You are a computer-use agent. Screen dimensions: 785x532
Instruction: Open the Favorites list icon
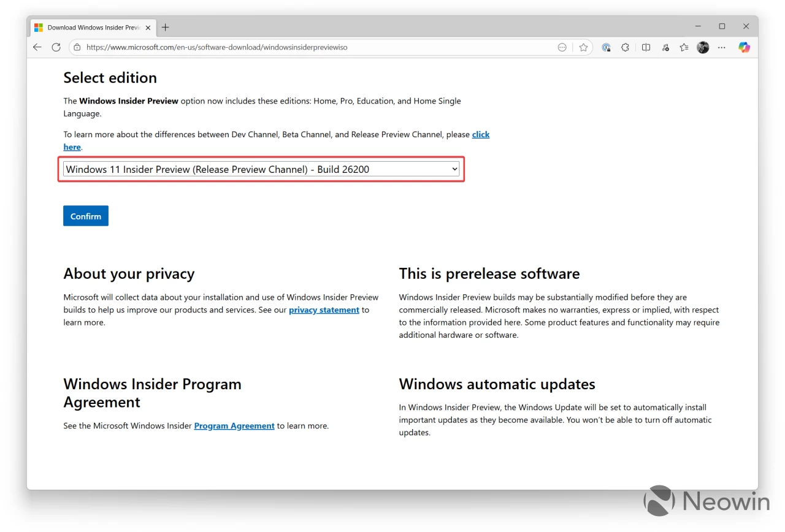[684, 47]
